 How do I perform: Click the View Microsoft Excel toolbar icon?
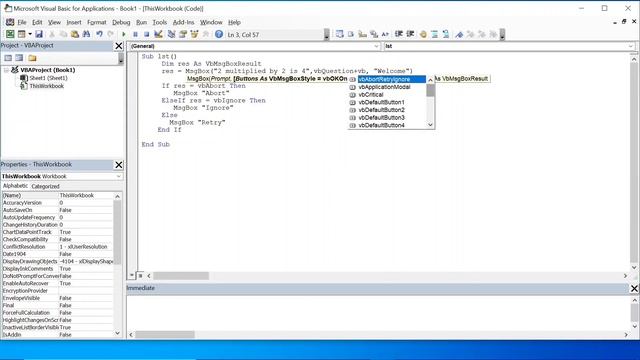pos(10,34)
